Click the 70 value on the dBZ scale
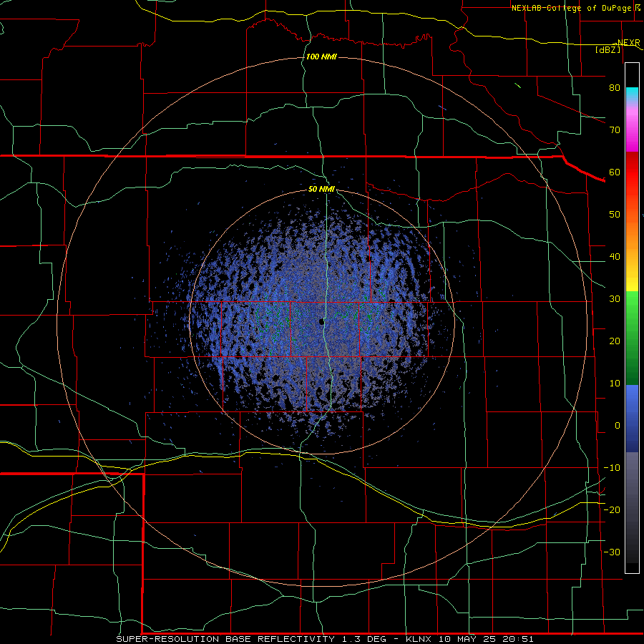This screenshot has width=644, height=644. (x=615, y=130)
